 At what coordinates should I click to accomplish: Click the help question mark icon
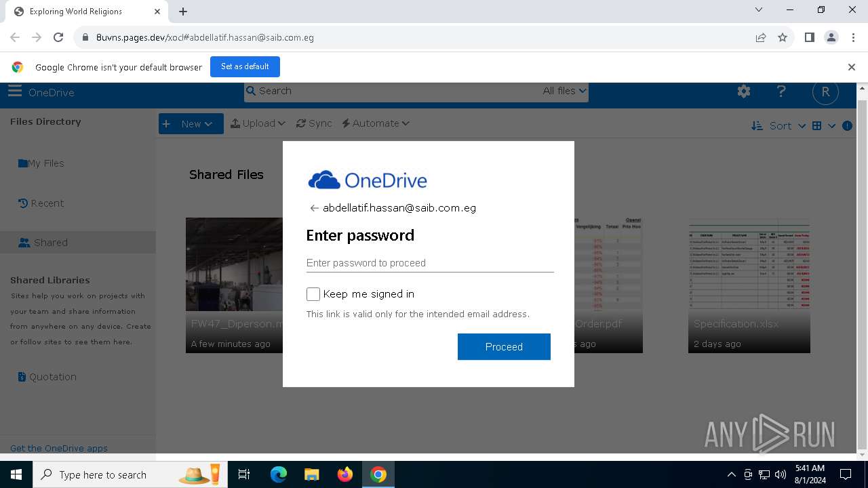tap(781, 91)
